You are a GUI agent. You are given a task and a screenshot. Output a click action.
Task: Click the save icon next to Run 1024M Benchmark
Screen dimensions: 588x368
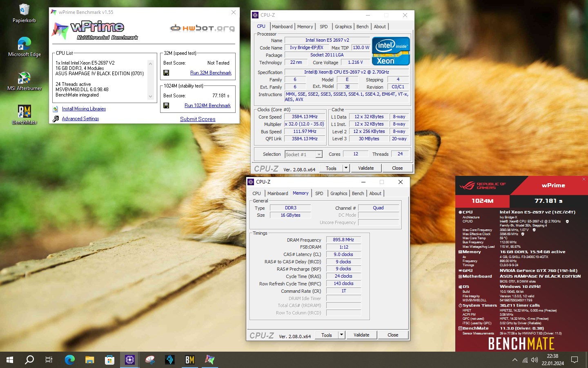click(166, 105)
